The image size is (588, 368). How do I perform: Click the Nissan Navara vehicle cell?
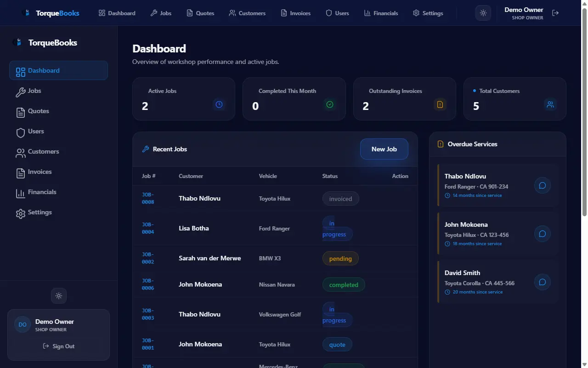click(x=277, y=284)
